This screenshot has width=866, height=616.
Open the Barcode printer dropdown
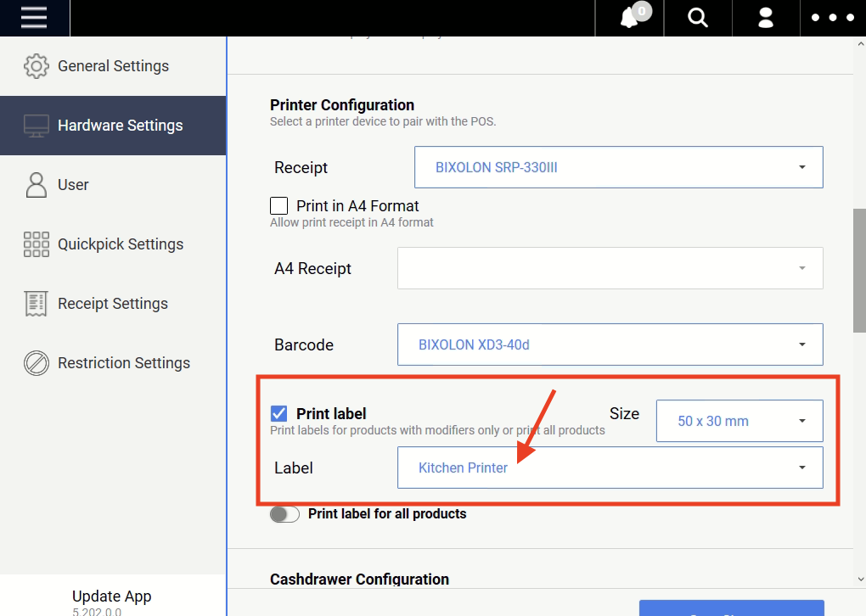(x=610, y=344)
